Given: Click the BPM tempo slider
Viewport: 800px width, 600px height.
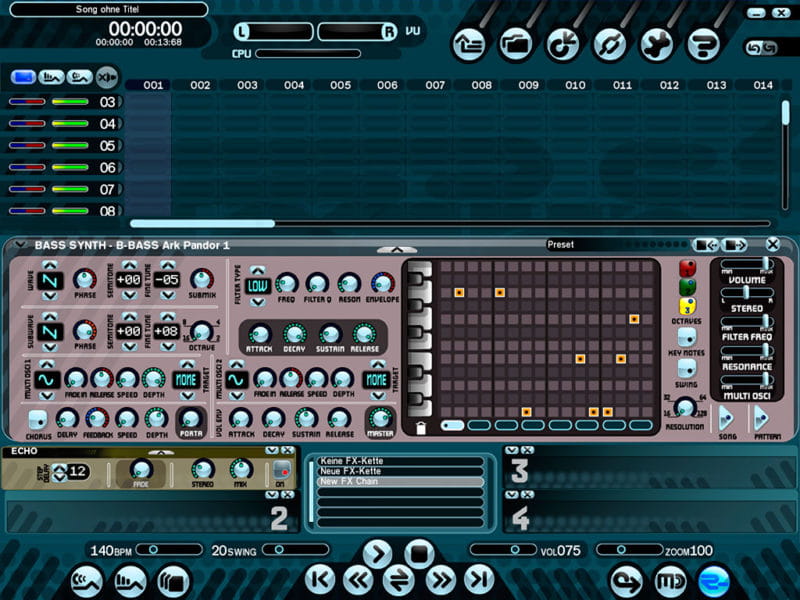Looking at the screenshot, I should [x=169, y=549].
